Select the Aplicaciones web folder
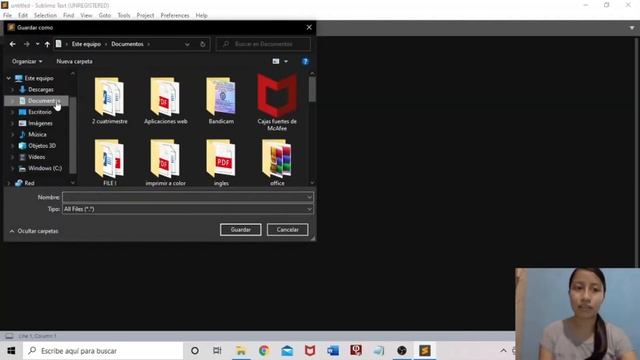Viewport: 640px width, 360px height. coord(165,101)
